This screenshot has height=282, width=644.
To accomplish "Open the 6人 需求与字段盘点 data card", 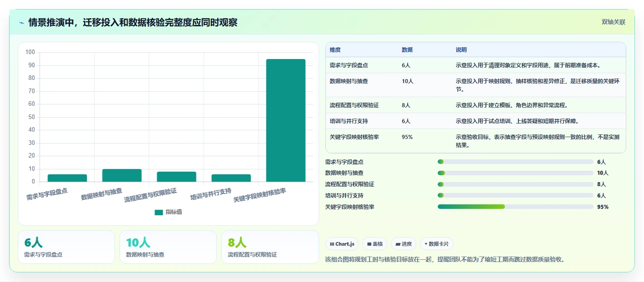I will tap(66, 247).
